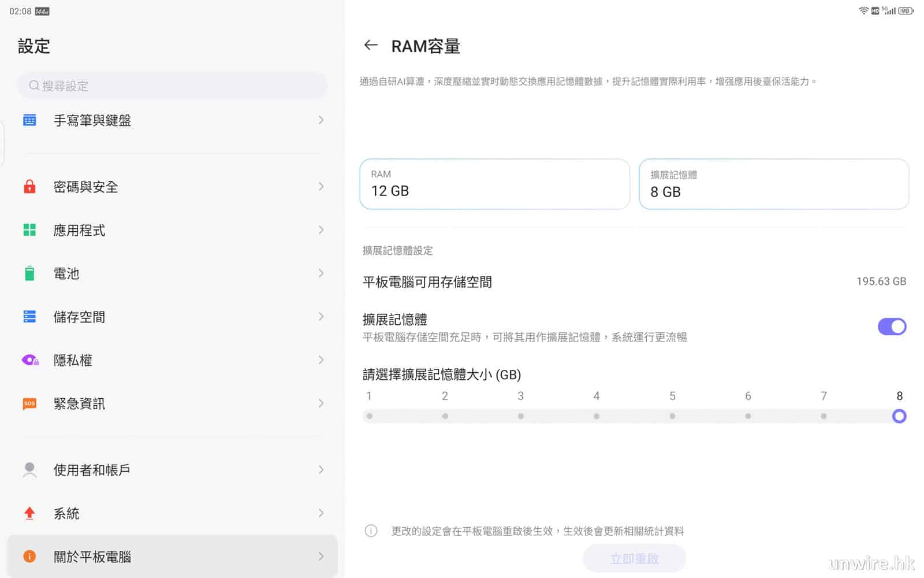Click the blue storage icon for 儲存空間
Viewport: 924px width, 578px height.
[x=29, y=317]
